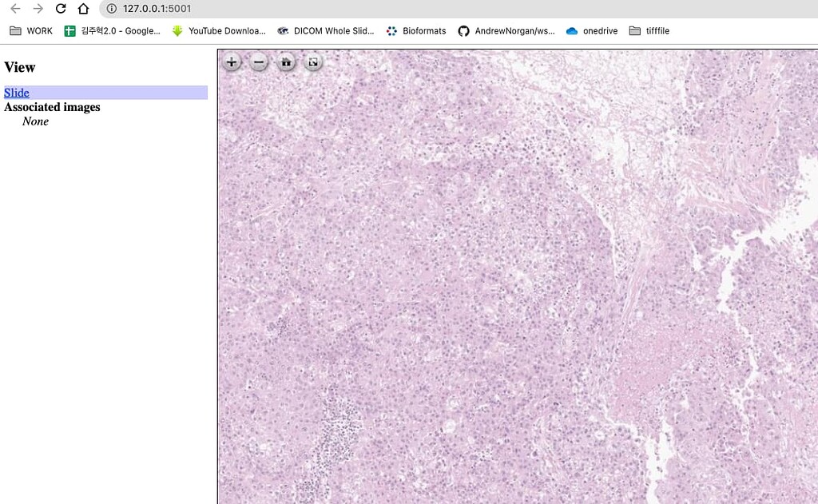
Task: Open the tifffile bookmarks folder
Action: [649, 30]
